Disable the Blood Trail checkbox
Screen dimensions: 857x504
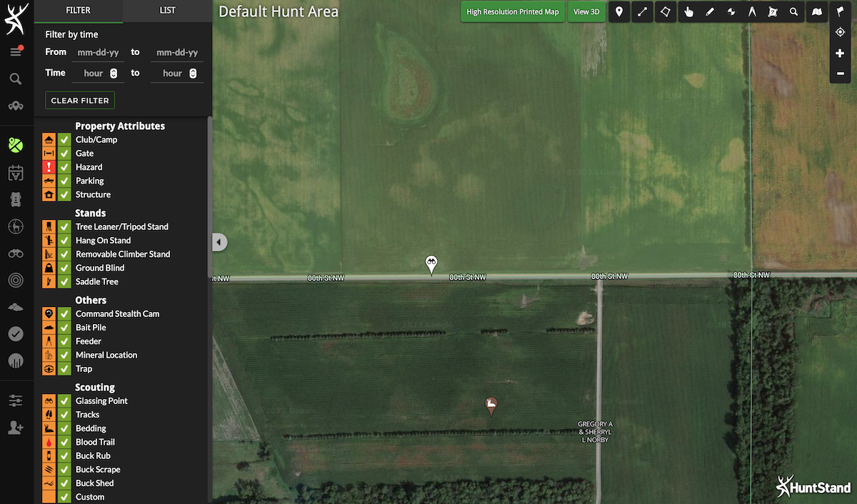pos(64,442)
